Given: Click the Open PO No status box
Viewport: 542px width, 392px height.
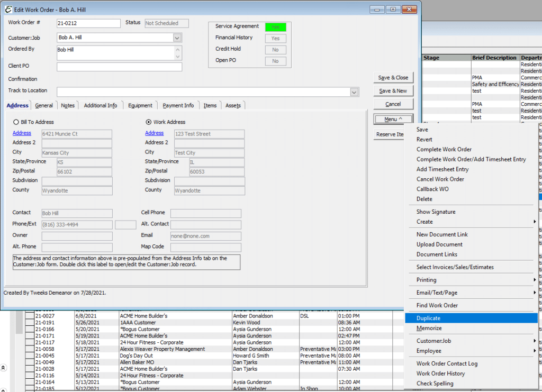Looking at the screenshot, I should [x=275, y=60].
